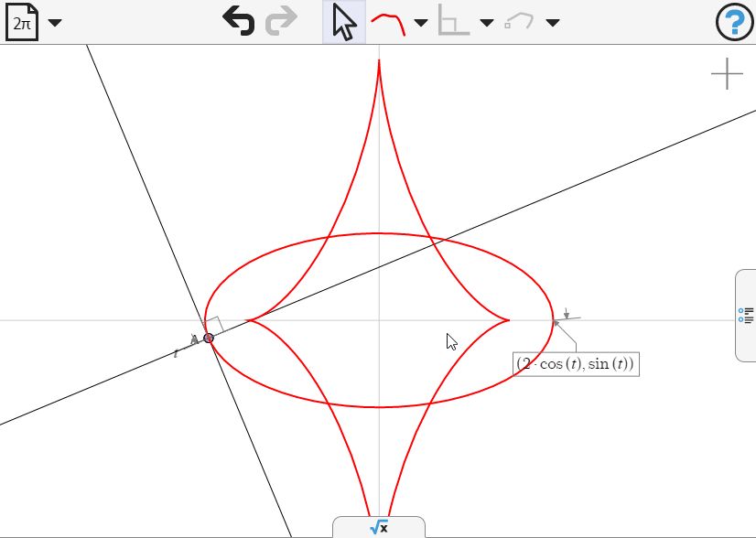Screen dimensions: 756x538
Task: Click the plus icon at top right
Action: pyautogui.click(x=727, y=74)
